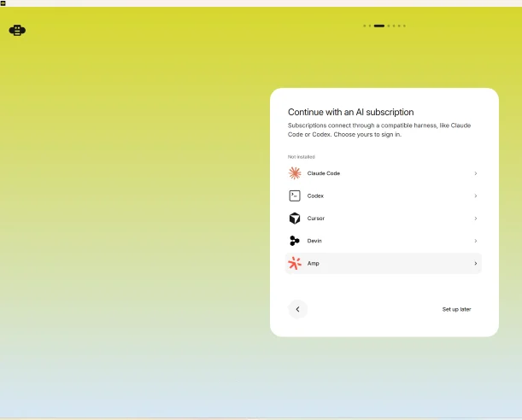Click the Amp red spark icon
The height and width of the screenshot is (420, 522).
[x=295, y=264]
